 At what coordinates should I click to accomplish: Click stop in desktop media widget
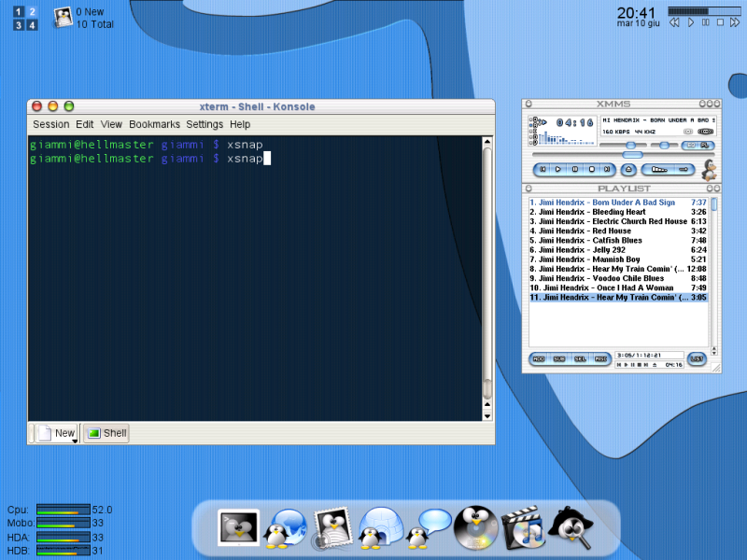720,22
